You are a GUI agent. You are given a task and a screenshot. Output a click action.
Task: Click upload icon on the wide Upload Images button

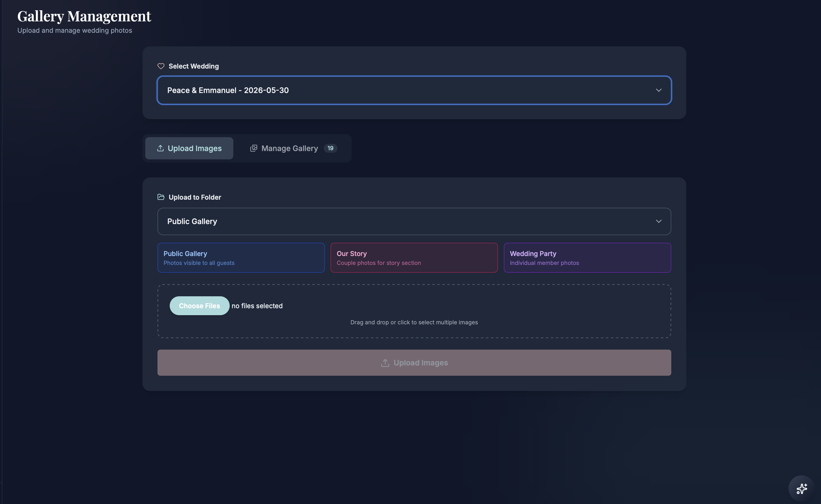pyautogui.click(x=385, y=363)
